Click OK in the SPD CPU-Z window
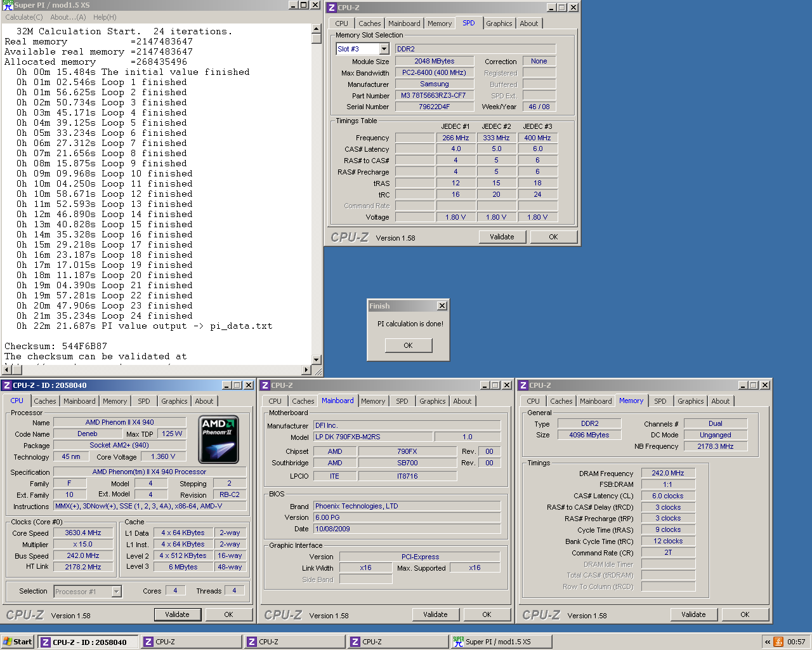 click(553, 237)
